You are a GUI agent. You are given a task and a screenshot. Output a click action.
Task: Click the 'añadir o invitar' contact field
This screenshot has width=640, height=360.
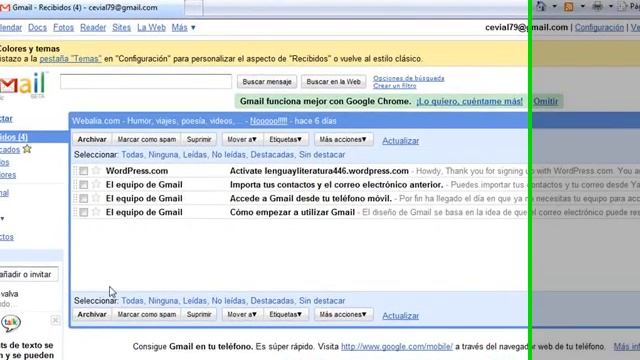click(29, 274)
